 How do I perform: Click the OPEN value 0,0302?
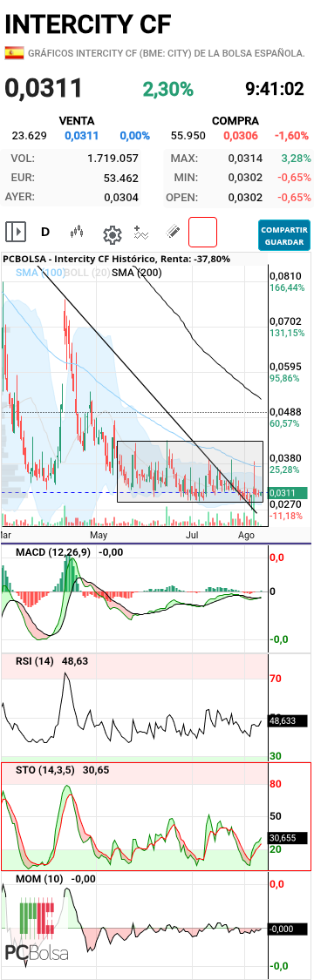tap(245, 198)
